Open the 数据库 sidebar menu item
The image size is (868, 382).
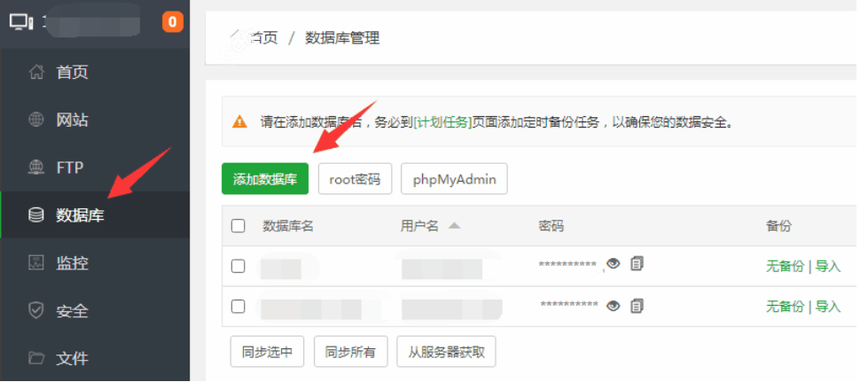coord(95,214)
